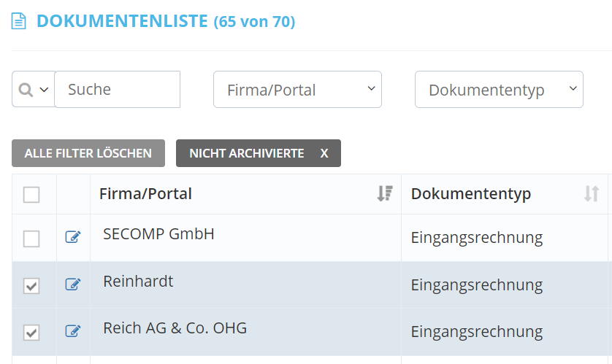Select the Reich AG & Co. OHG name
Viewport: 612px width, 364px height.
coord(175,328)
